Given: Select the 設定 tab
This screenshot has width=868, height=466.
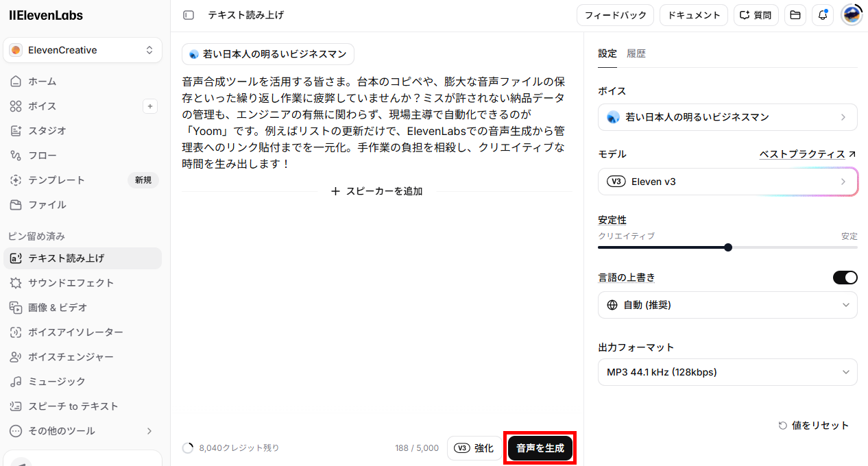Looking at the screenshot, I should [x=607, y=53].
